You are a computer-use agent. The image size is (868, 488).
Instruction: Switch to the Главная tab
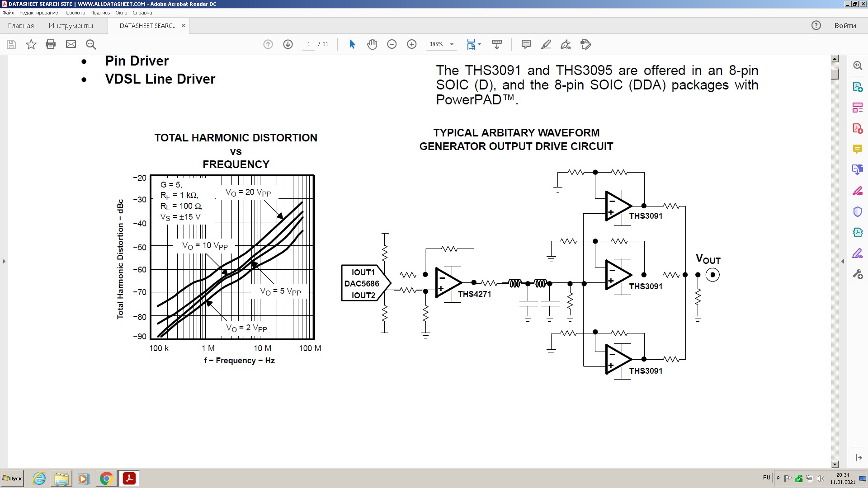pos(21,26)
